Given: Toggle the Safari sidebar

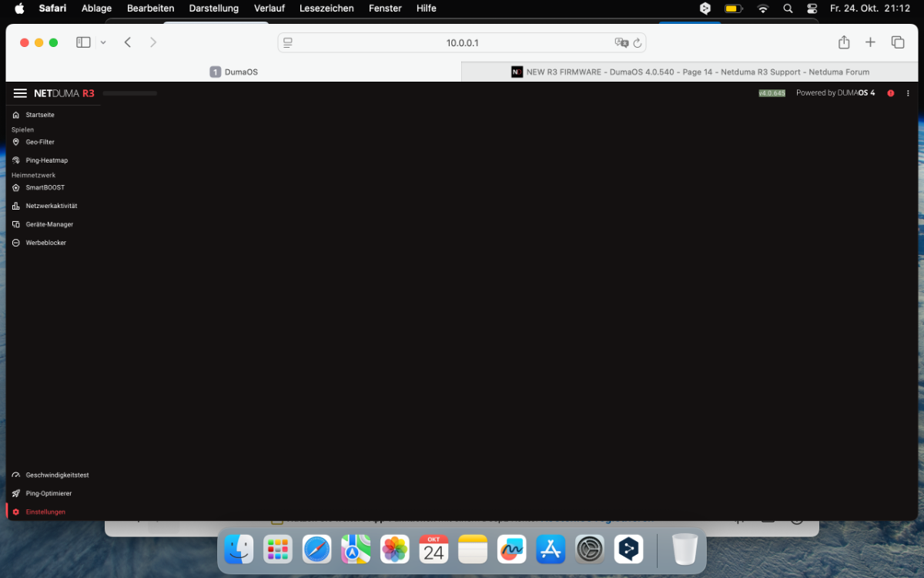Looking at the screenshot, I should (83, 42).
